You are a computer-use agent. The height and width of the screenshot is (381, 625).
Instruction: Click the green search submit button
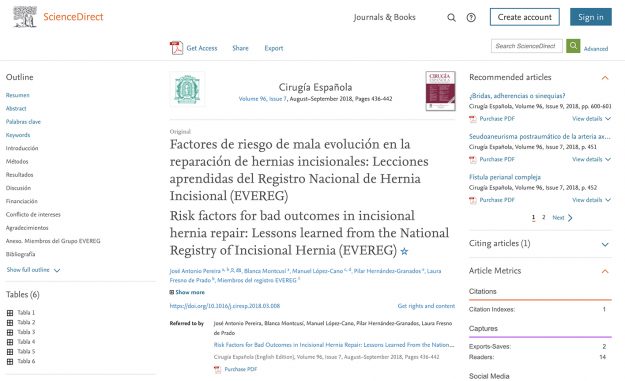point(573,46)
